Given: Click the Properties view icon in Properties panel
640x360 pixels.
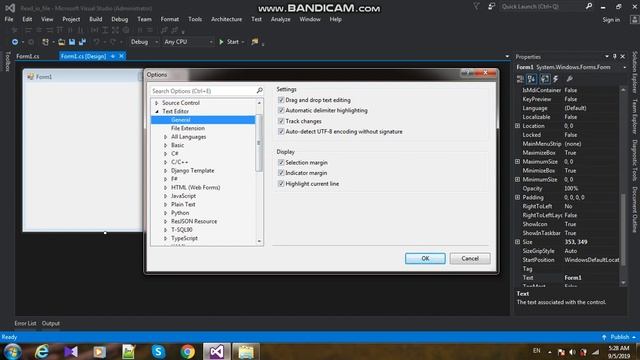Looking at the screenshot, I should pyautogui.click(x=544, y=79).
